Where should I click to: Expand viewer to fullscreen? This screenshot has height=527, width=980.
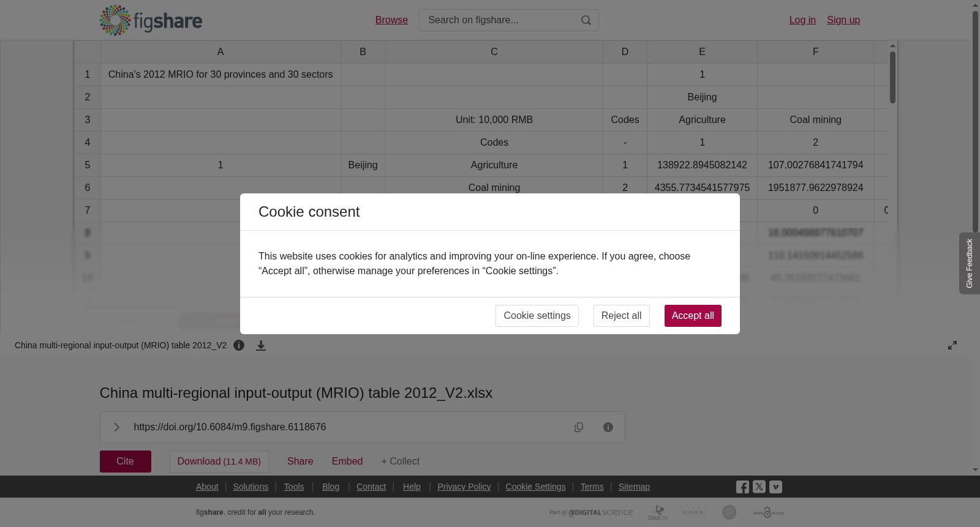pos(952,345)
